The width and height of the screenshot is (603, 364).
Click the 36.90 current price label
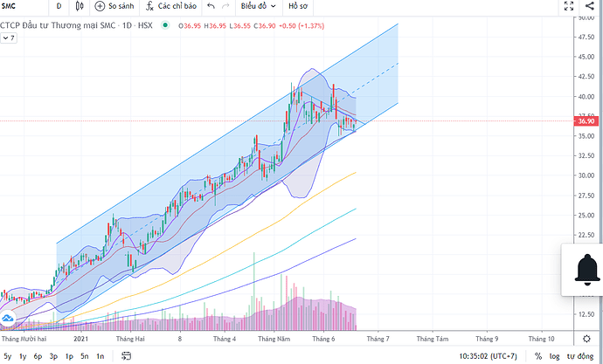coord(586,121)
